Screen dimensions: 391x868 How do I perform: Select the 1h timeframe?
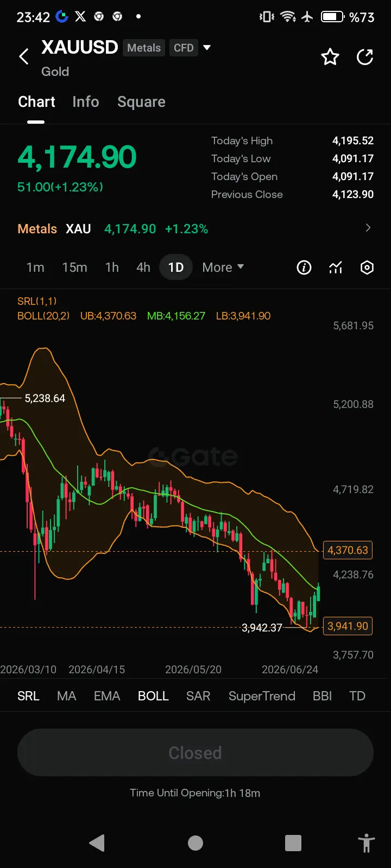click(x=112, y=267)
